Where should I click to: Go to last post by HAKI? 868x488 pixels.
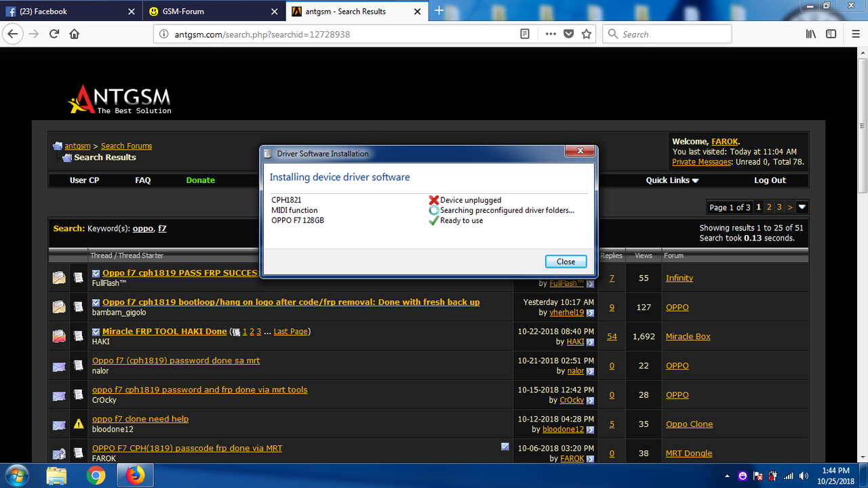pyautogui.click(x=590, y=342)
